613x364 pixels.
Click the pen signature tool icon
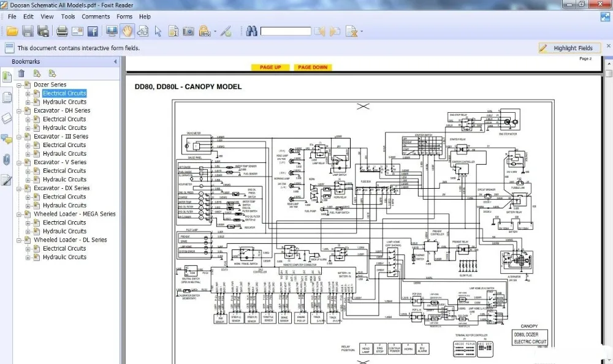tap(226, 31)
